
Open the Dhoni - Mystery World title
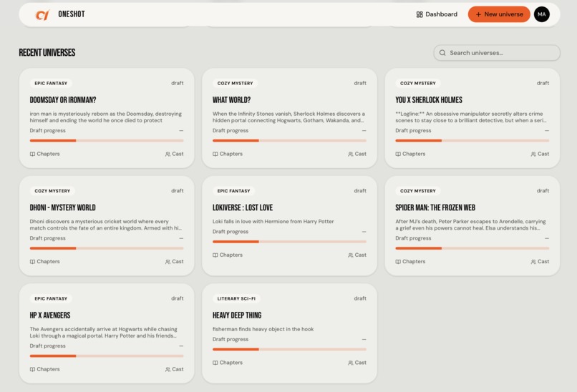pos(62,207)
